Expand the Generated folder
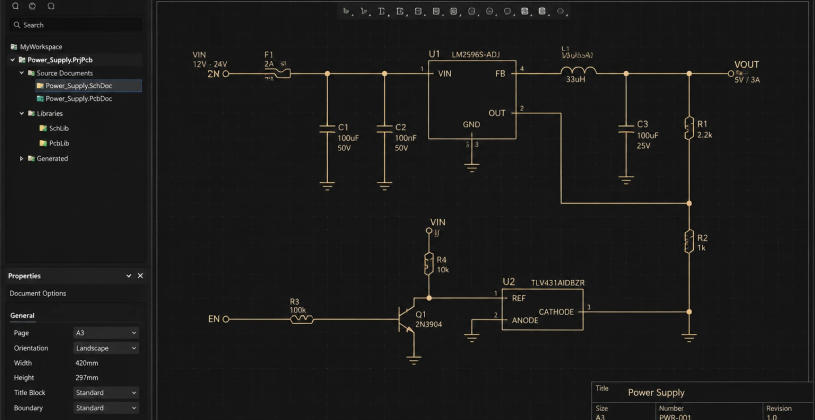 (x=22, y=159)
